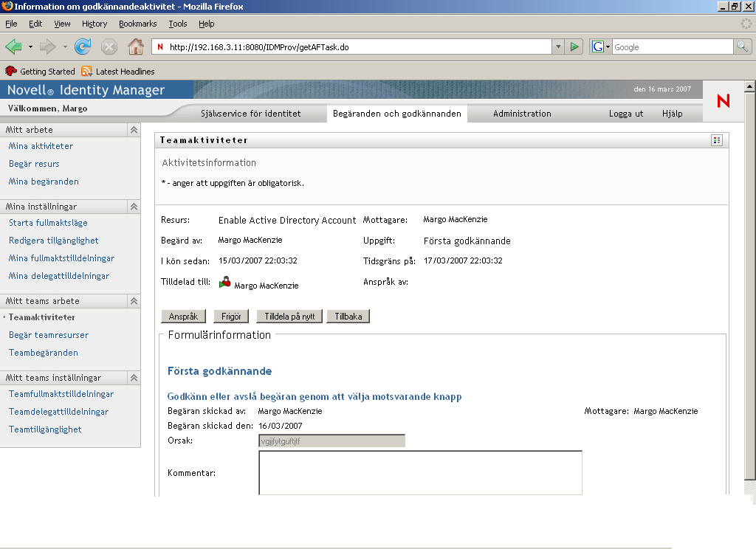The image size is (756, 549).
Task: Click inside the Kommentar text area
Action: pyautogui.click(x=420, y=473)
